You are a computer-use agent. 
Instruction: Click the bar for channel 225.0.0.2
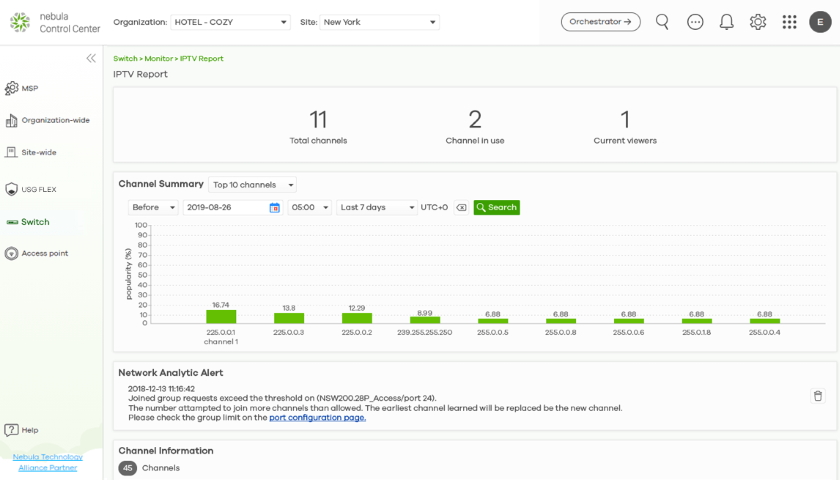click(x=357, y=318)
